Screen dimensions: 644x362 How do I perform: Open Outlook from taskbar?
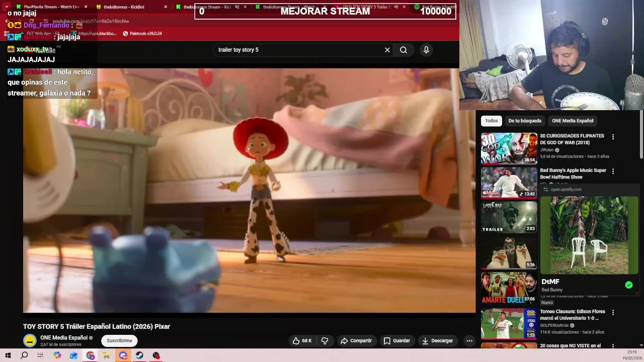[73, 355]
